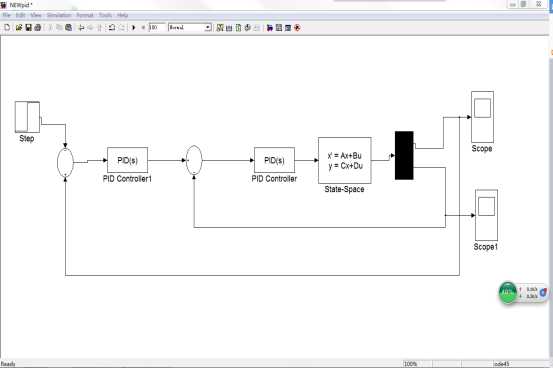Screen dimensions: 553x368
Task: Open the Simulation menu
Action: click(x=59, y=15)
